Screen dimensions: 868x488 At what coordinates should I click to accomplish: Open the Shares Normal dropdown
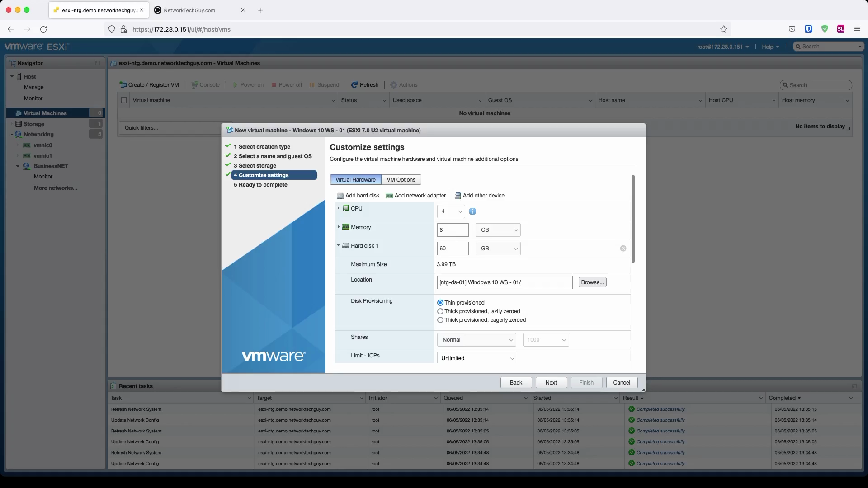pos(476,340)
